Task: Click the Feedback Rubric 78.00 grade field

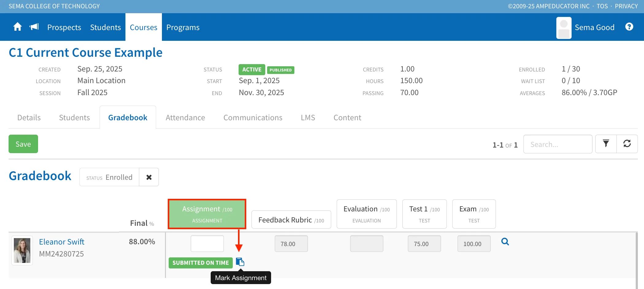Action: pyautogui.click(x=291, y=244)
